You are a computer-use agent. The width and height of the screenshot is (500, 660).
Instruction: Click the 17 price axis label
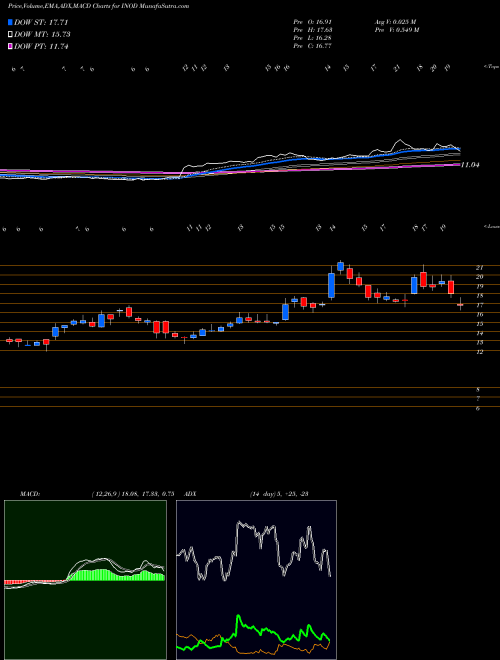(x=479, y=305)
